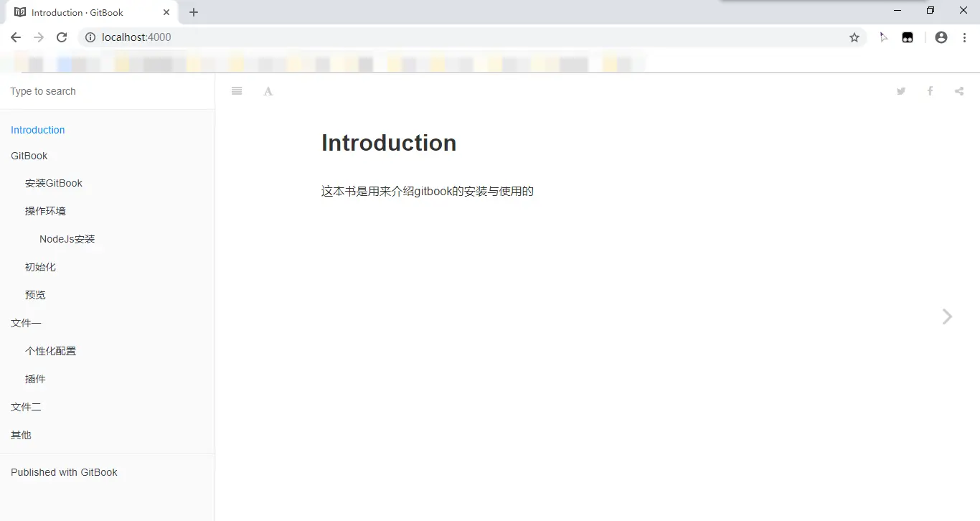Restore down the Chrome window
Viewport: 980px width, 521px height.
930,11
